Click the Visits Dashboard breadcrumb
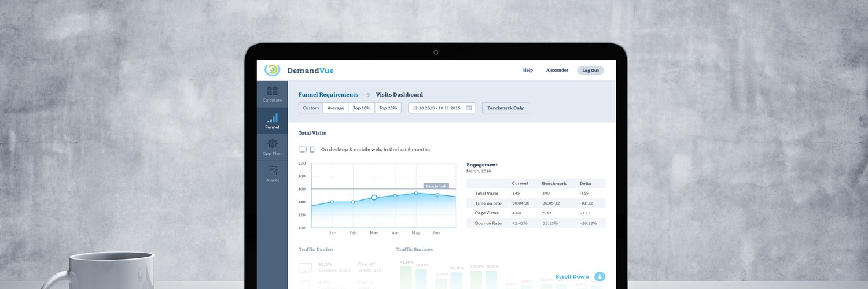This screenshot has width=868, height=289. pos(399,94)
